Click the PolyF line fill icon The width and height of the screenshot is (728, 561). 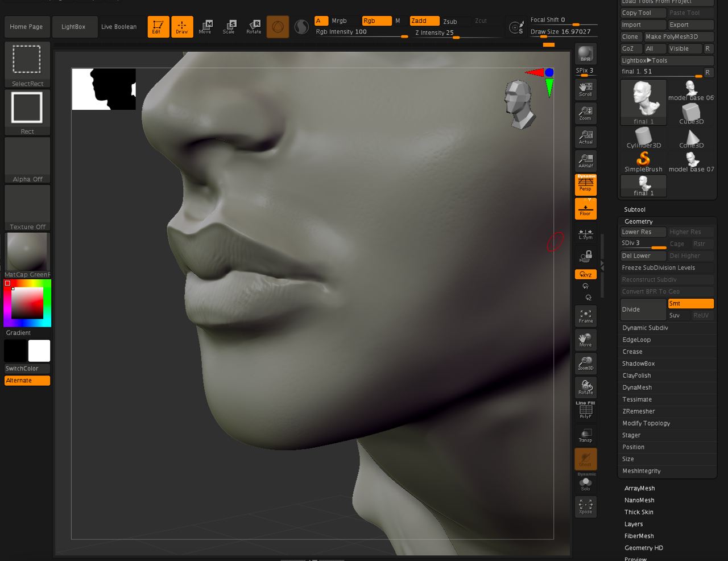[x=585, y=411]
